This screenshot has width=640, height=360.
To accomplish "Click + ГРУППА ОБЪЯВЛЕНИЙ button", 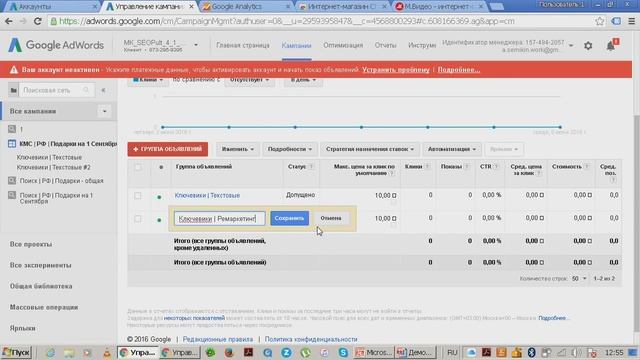I will click(168, 149).
